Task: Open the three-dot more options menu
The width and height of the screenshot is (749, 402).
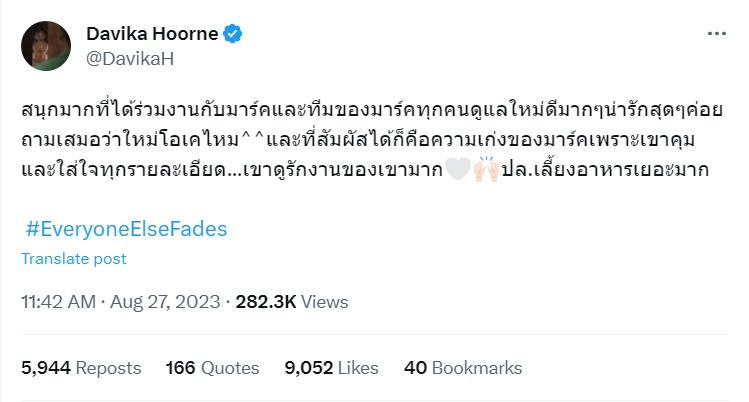Action: pos(717,33)
